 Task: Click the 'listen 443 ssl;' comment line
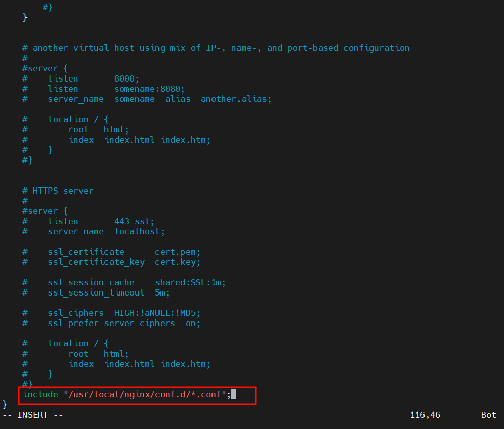[x=88, y=222]
